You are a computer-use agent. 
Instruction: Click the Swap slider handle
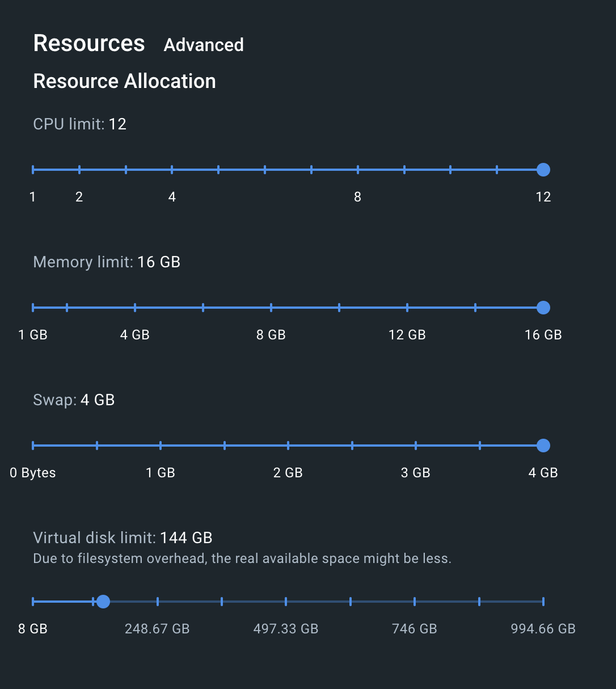pos(543,446)
